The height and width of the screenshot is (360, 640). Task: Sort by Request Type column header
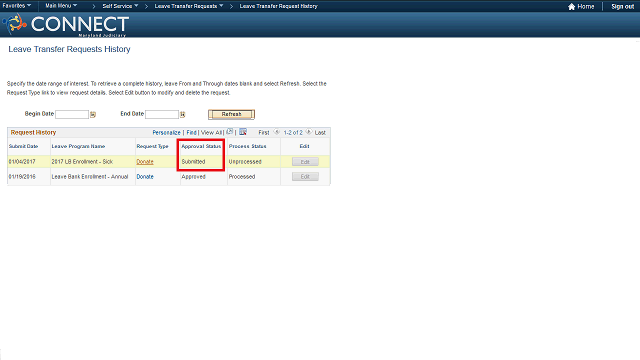coord(152,146)
